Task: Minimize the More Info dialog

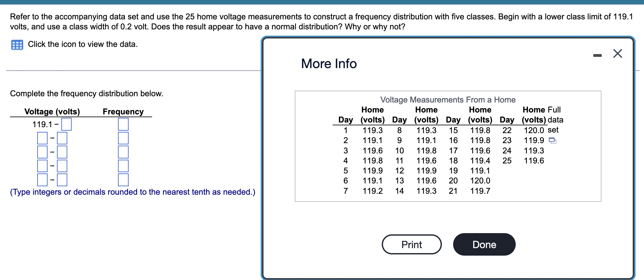Action: (597, 56)
